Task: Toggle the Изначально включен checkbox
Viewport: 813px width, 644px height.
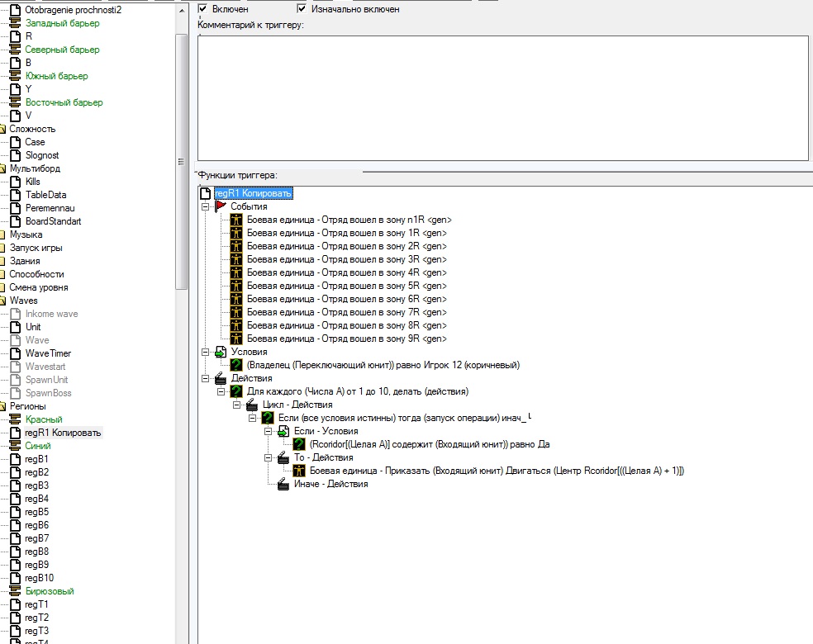Action: click(302, 9)
